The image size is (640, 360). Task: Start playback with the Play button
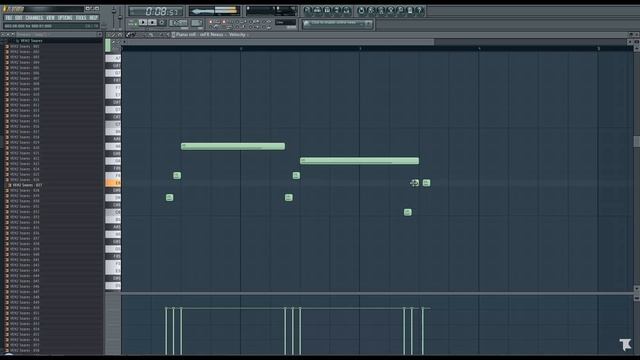click(x=142, y=22)
